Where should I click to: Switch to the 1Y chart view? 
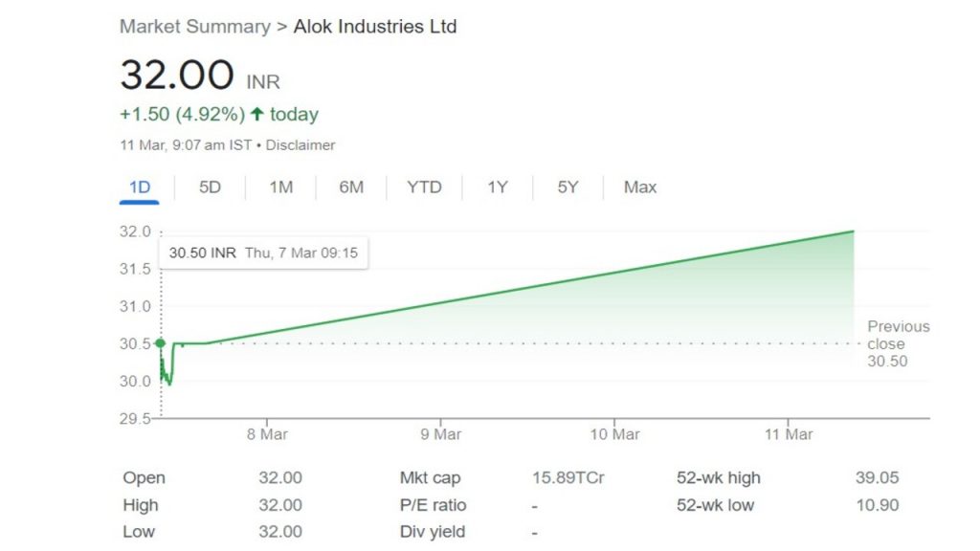click(x=498, y=187)
